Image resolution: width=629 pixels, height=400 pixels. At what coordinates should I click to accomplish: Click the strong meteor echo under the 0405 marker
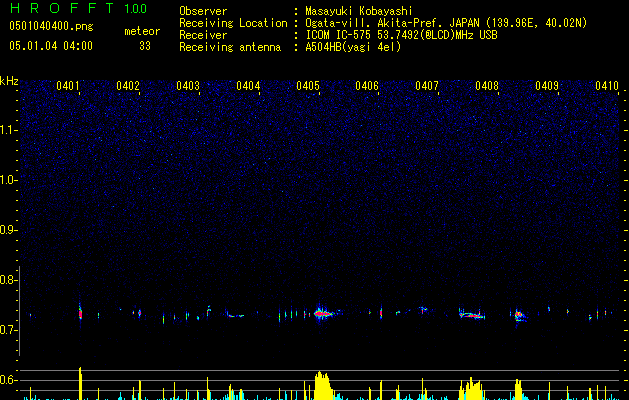(323, 313)
